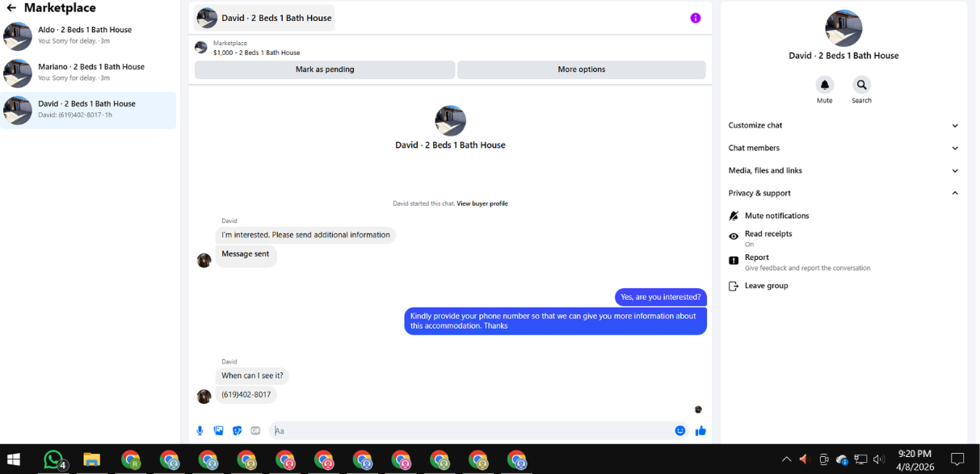Click the purple conversation info icon
The width and height of the screenshot is (980, 474).
pos(696,18)
